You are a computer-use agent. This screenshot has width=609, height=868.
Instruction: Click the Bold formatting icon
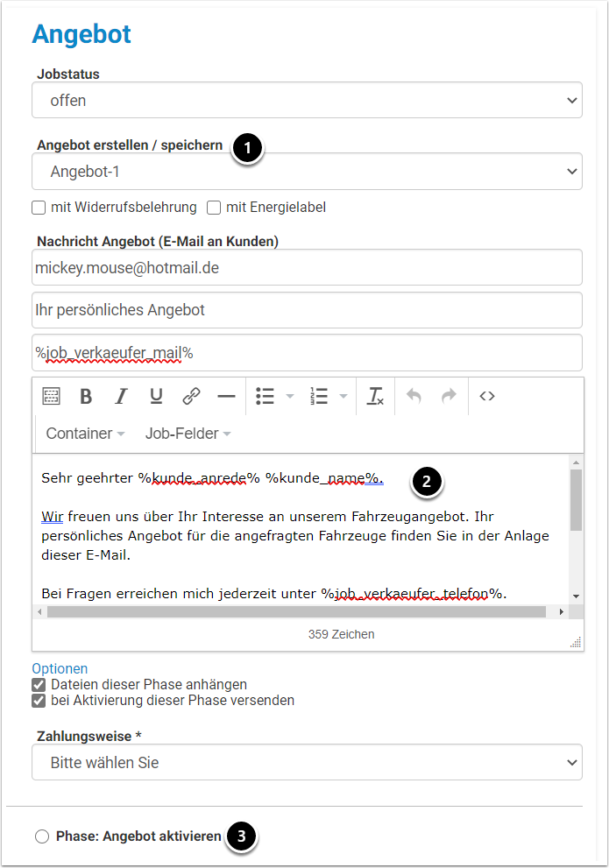point(86,397)
